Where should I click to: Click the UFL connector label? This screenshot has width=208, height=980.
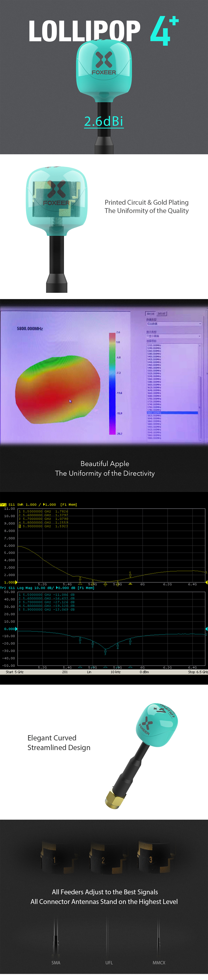pos(109,963)
